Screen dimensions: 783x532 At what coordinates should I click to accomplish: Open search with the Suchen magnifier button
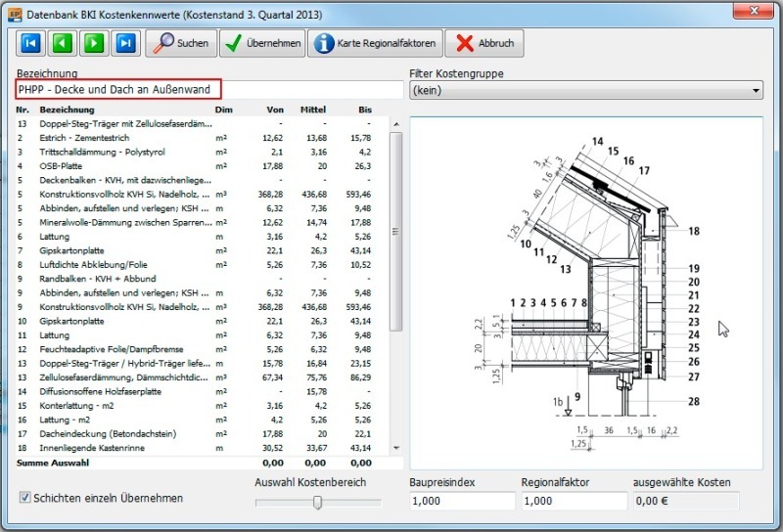[181, 43]
